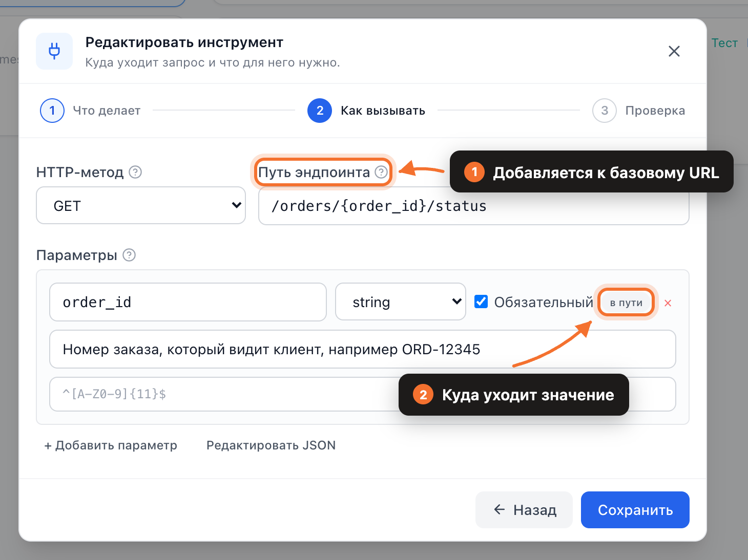Go to step 1 Что делает

coord(90,111)
